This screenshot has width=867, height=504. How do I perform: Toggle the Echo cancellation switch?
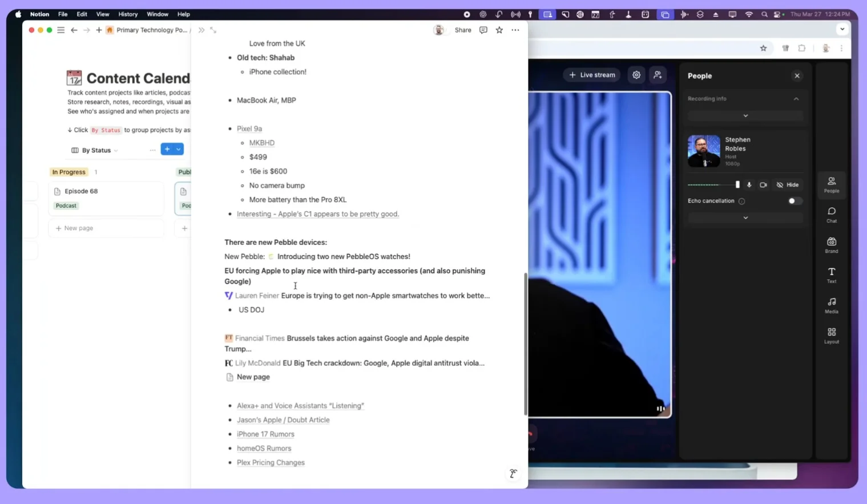point(795,201)
